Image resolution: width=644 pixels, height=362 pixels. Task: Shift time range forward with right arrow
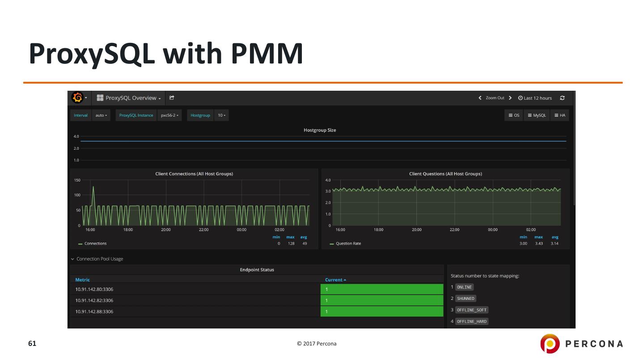pyautogui.click(x=510, y=98)
